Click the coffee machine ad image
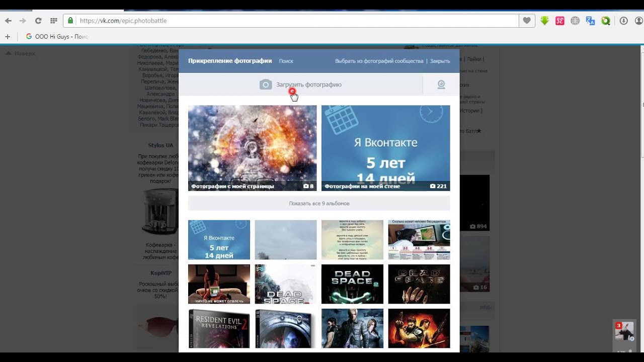The image size is (644, 362). click(160, 212)
